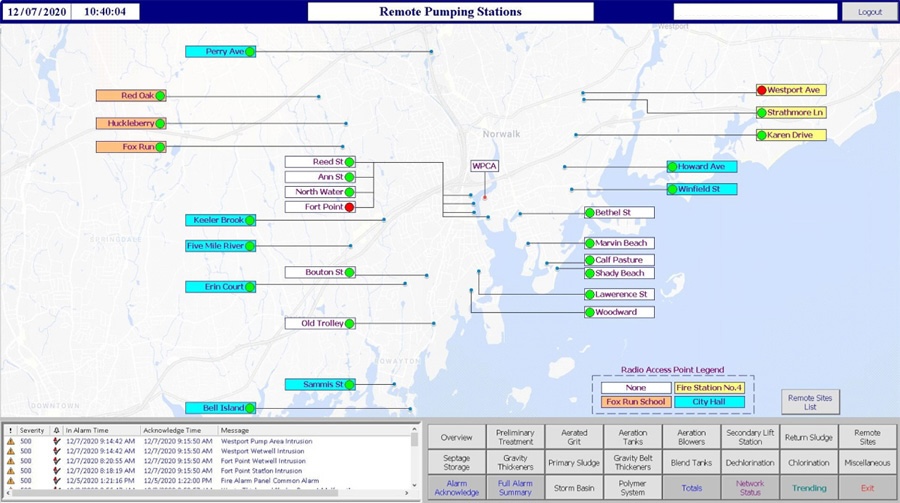This screenshot has width=900, height=503.
Task: Click warning icon of Westport Pump Area Intrusion alarm
Action: click(x=10, y=442)
